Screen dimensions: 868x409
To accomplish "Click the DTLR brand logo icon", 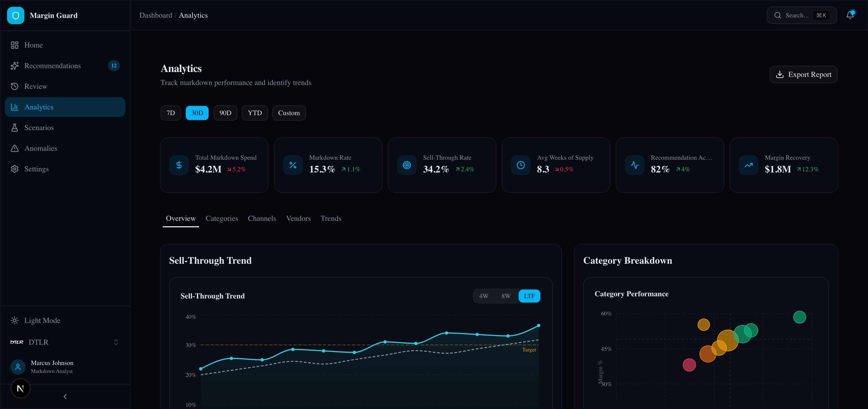I will (x=17, y=342).
